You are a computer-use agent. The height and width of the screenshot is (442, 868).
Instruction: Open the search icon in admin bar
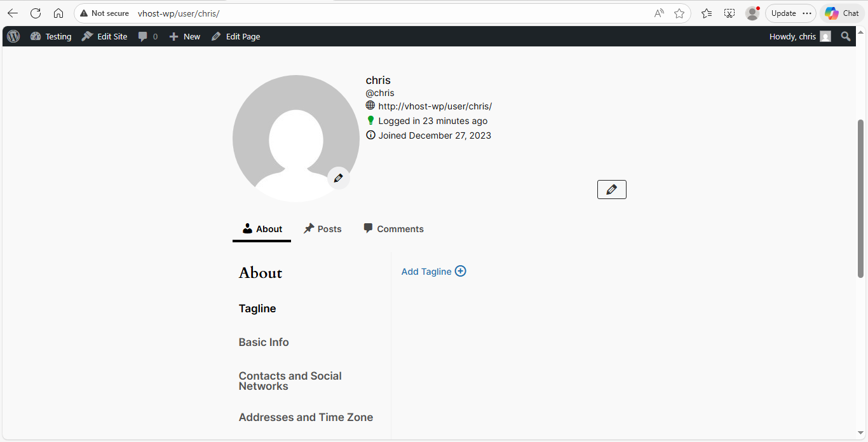coord(846,36)
